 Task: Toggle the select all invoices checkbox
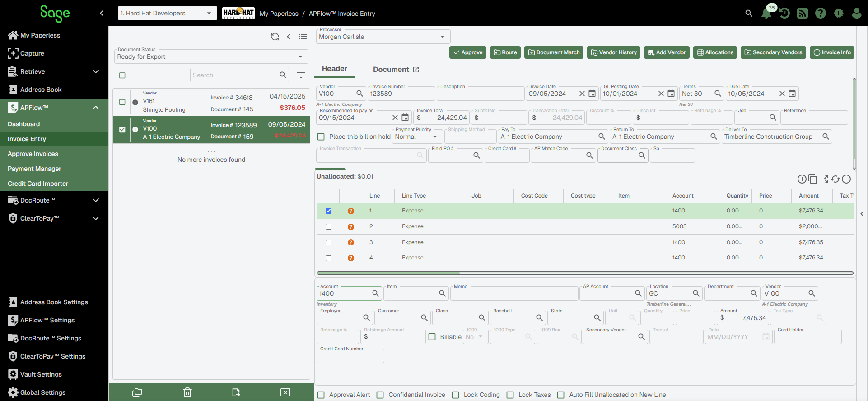click(x=122, y=75)
